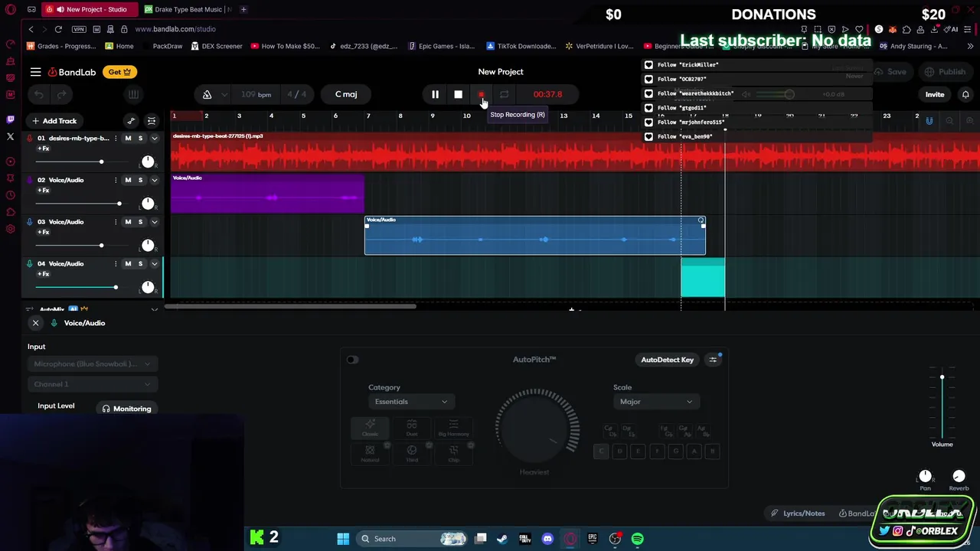Select the blue Voice/Audio region
The width and height of the screenshot is (980, 551).
pyautogui.click(x=534, y=236)
